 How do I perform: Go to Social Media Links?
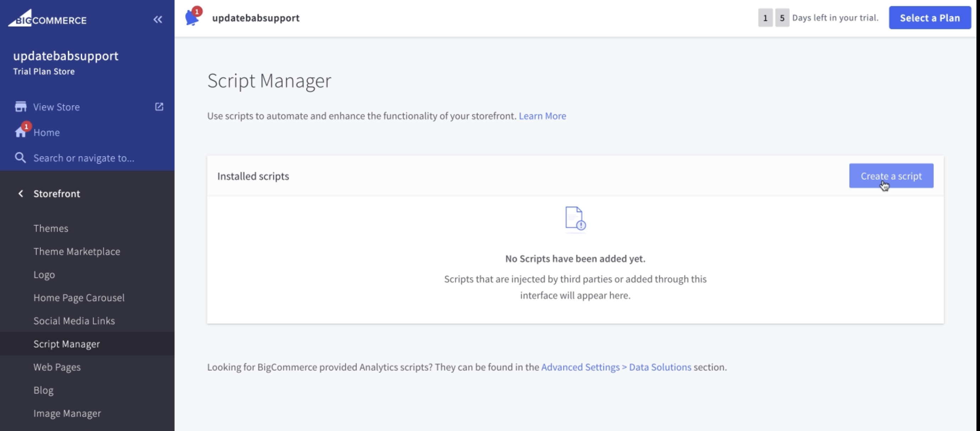tap(74, 321)
